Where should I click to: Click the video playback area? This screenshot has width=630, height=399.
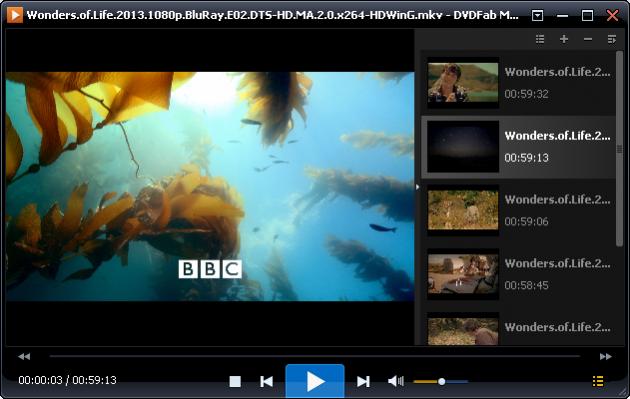pyautogui.click(x=210, y=186)
